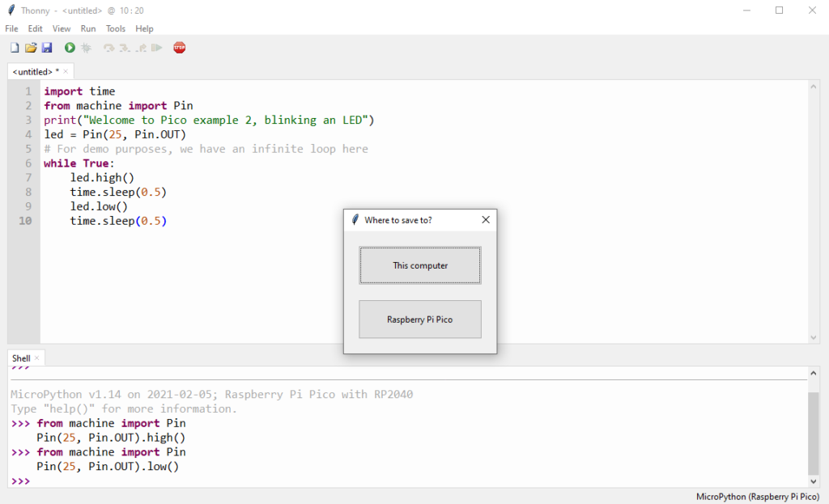This screenshot has height=504, width=829.
Task: Click the comment about infinite loop
Action: click(x=206, y=149)
